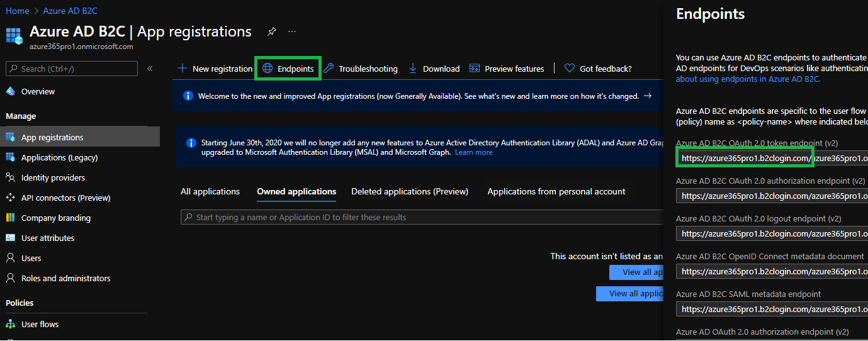Open Identity providers in the sidebar
Image resolution: width=868 pixels, height=341 pixels.
53,177
